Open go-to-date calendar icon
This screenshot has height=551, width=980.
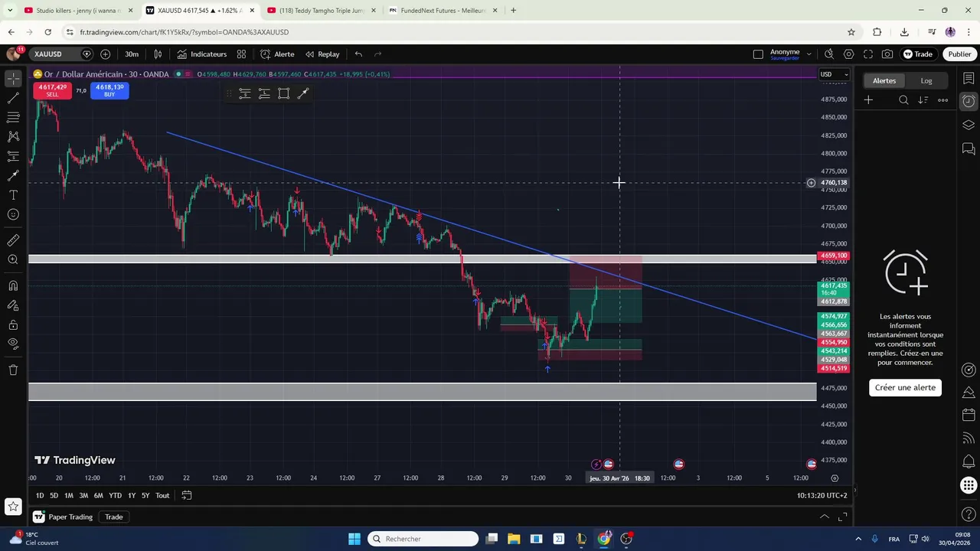(186, 495)
